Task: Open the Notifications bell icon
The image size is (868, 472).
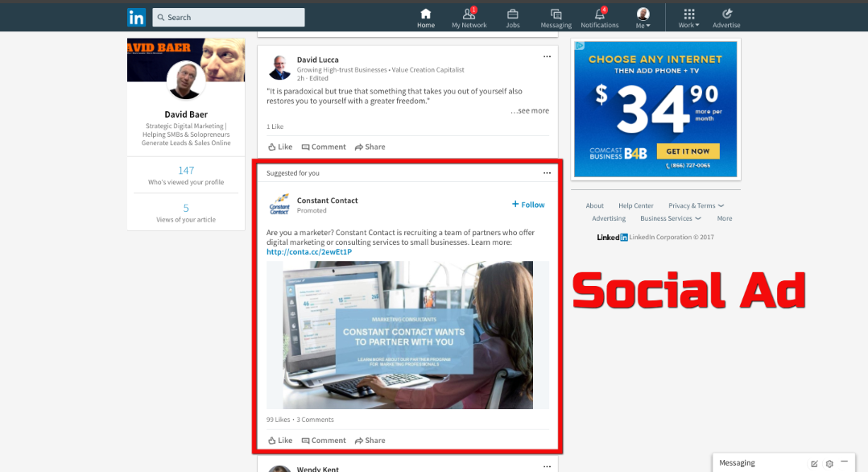Action: pyautogui.click(x=599, y=14)
